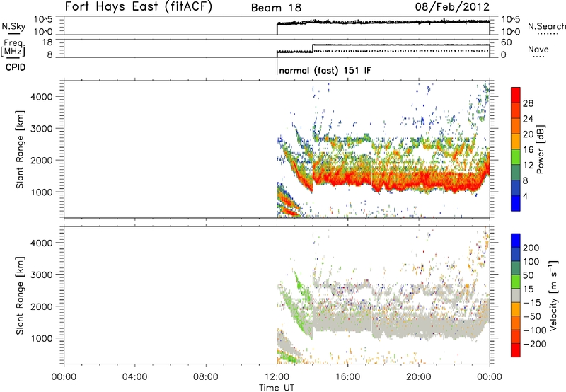Click the 'CPID' row label
Viewport: 566px width, 392px height.
tap(16, 67)
